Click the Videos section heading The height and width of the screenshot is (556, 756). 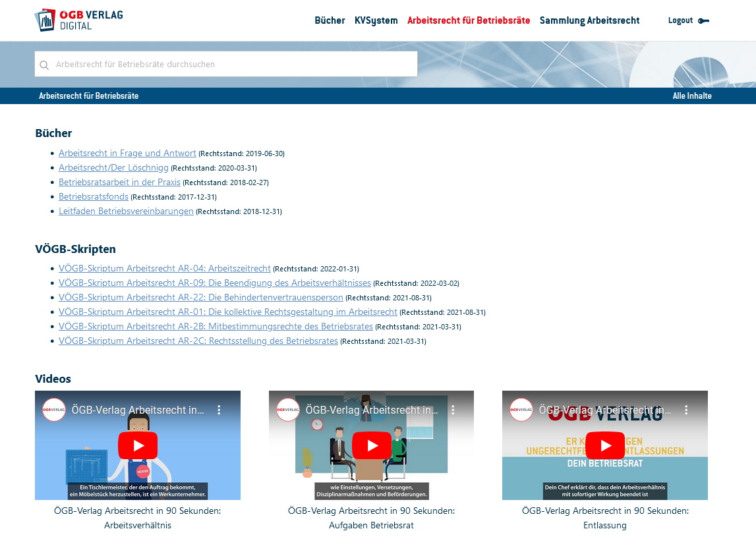(53, 379)
